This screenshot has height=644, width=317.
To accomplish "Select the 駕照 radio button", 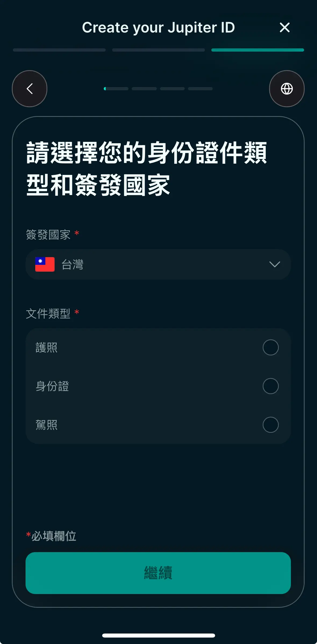I will pyautogui.click(x=270, y=425).
